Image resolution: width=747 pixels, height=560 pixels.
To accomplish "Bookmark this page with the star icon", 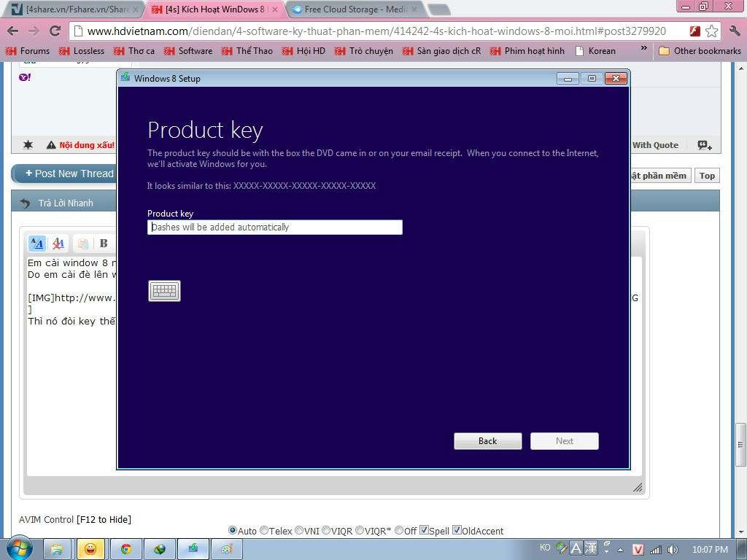I will [x=712, y=31].
